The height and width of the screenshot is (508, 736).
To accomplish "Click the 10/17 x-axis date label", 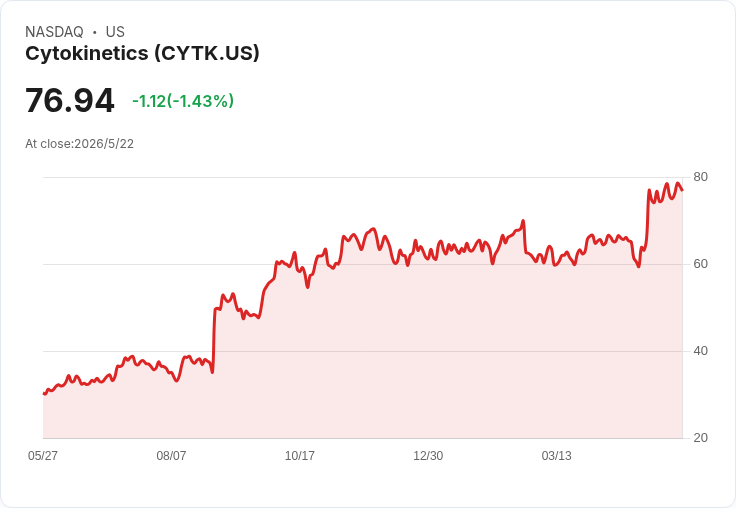I will coord(299,455).
